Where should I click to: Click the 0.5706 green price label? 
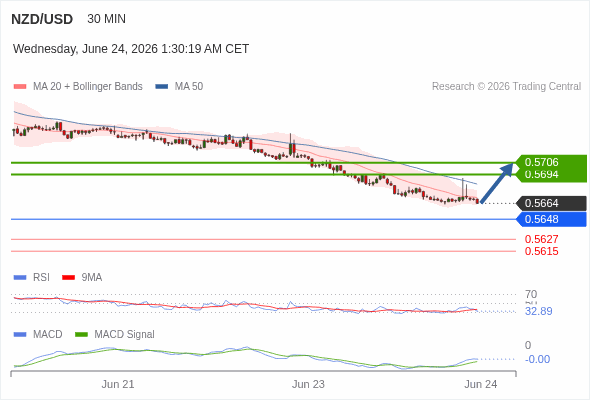coord(541,162)
